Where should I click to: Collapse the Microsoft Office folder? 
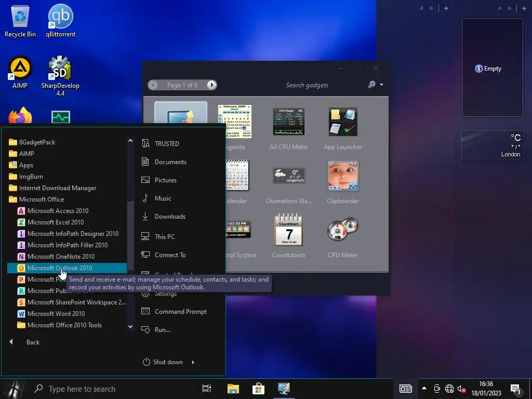coord(36,199)
